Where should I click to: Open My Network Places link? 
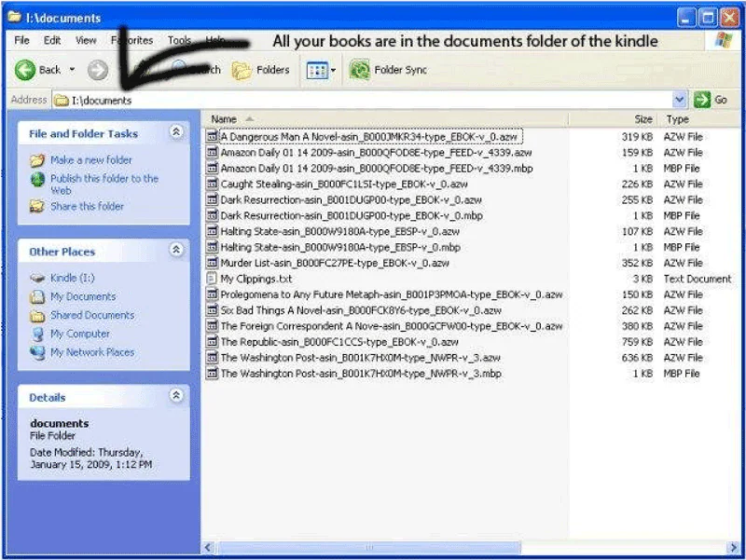(x=92, y=353)
